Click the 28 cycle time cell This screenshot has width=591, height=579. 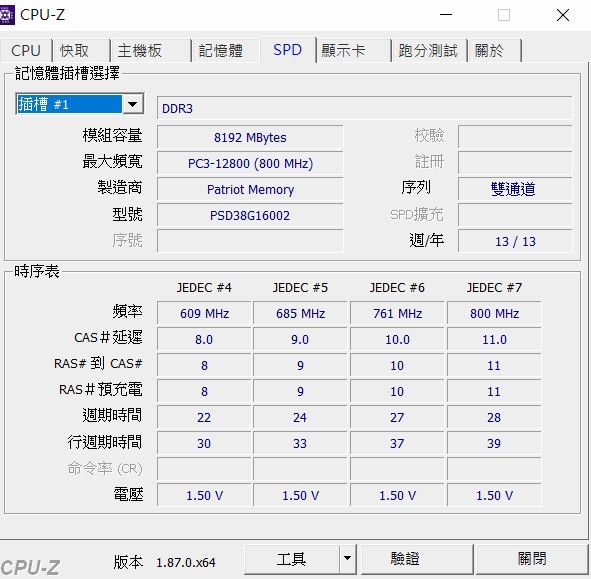(494, 417)
